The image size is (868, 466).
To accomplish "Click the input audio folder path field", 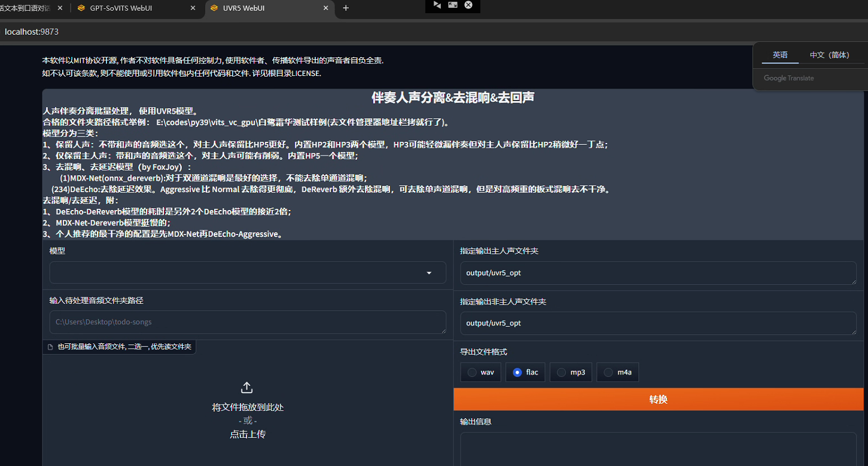I will (248, 322).
